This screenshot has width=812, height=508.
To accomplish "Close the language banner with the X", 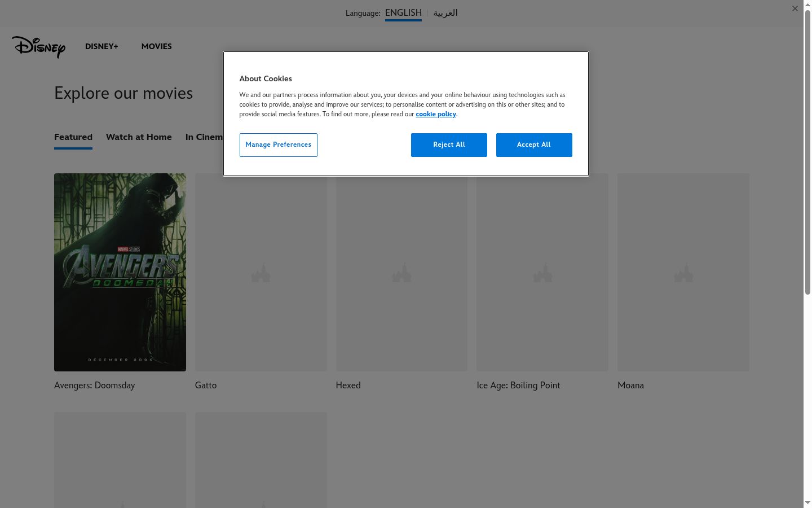I will (x=795, y=8).
